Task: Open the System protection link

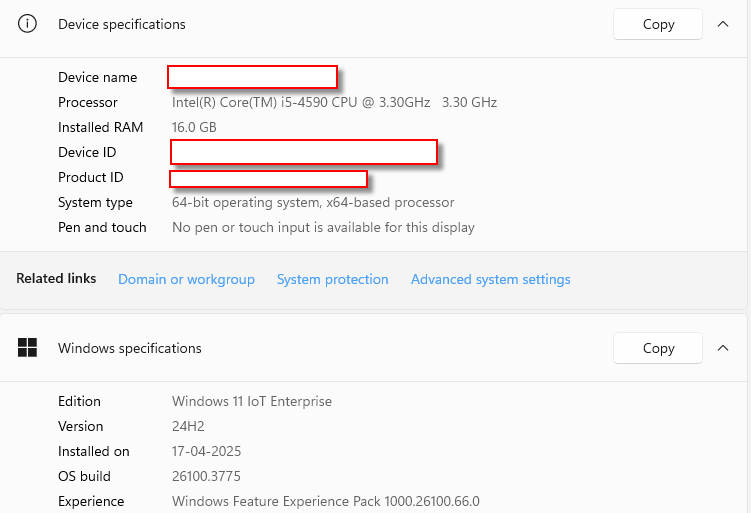Action: [x=332, y=279]
